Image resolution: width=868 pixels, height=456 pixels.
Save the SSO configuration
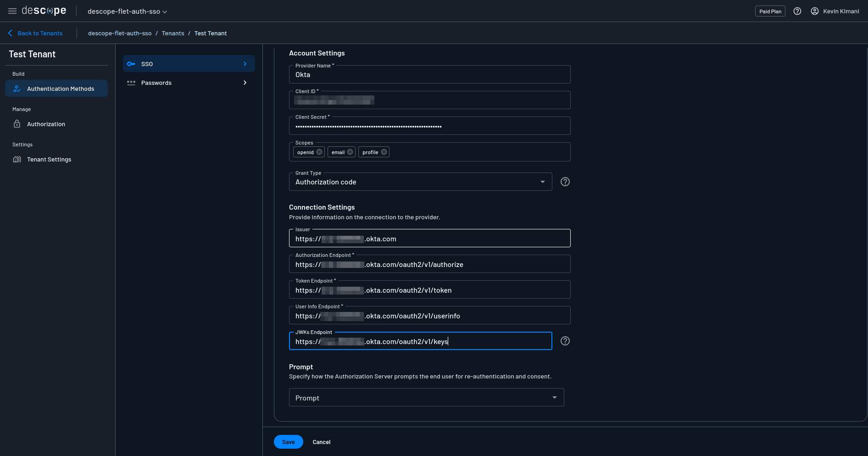(288, 442)
